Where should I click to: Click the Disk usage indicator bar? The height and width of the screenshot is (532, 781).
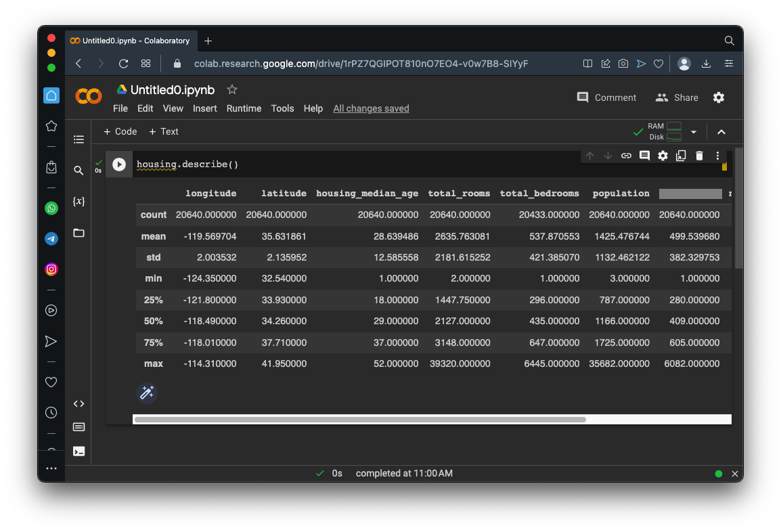point(674,137)
